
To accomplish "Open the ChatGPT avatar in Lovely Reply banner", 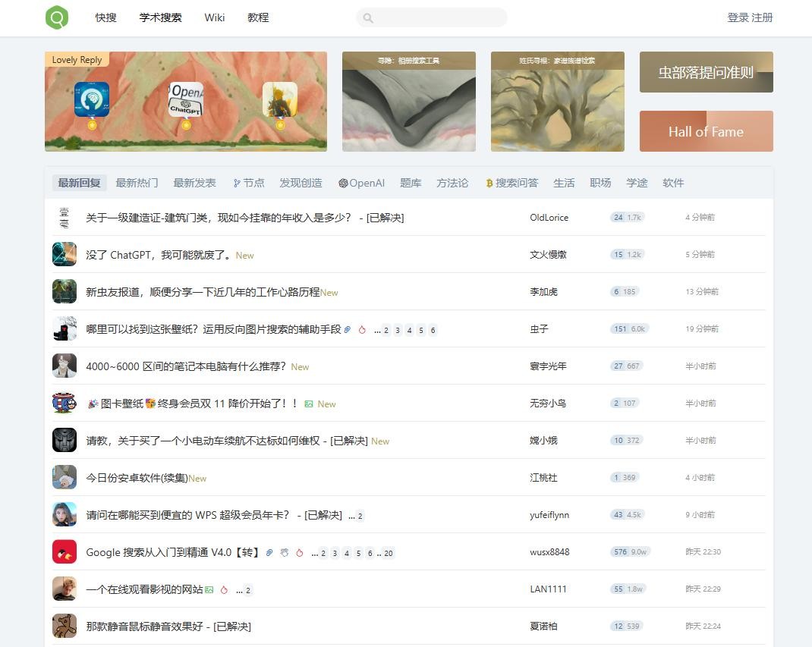I will point(186,100).
